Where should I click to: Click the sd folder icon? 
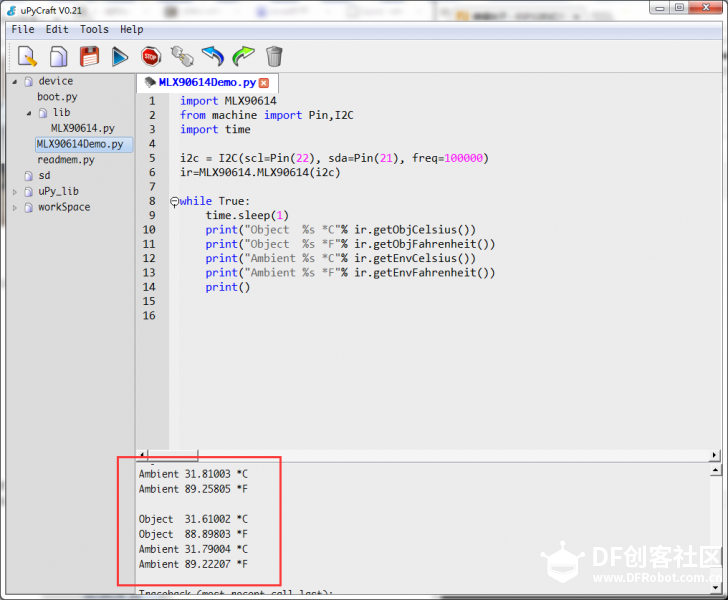click(x=29, y=176)
